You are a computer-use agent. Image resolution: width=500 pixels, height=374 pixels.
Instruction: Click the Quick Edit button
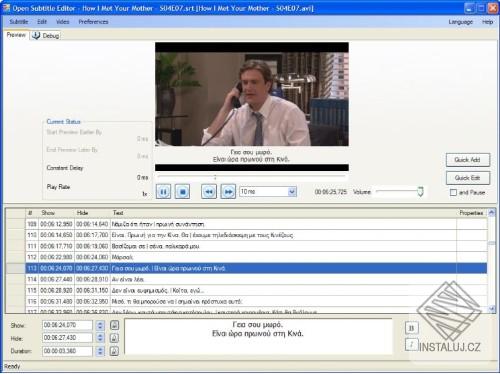(x=468, y=178)
